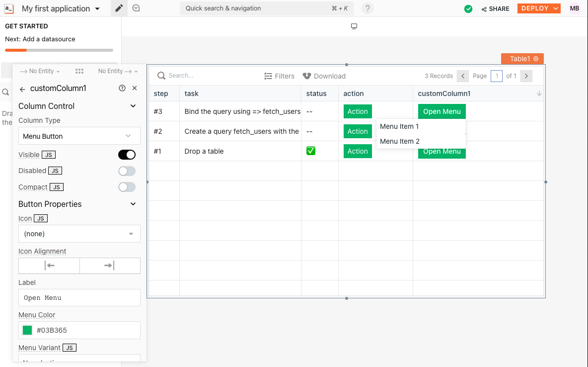This screenshot has height=367, width=588.
Task: Click the left sidebar search icon
Action: coord(5,92)
